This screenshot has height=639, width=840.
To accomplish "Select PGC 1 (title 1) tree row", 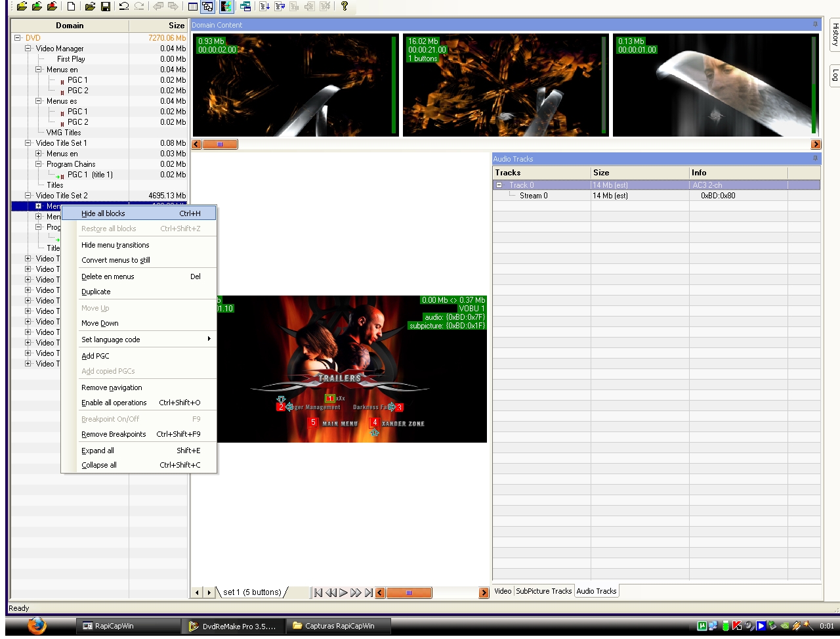I will 90,175.
